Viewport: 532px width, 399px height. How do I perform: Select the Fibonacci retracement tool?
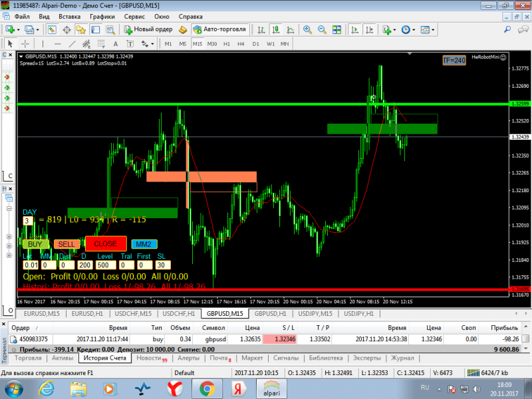tap(101, 44)
